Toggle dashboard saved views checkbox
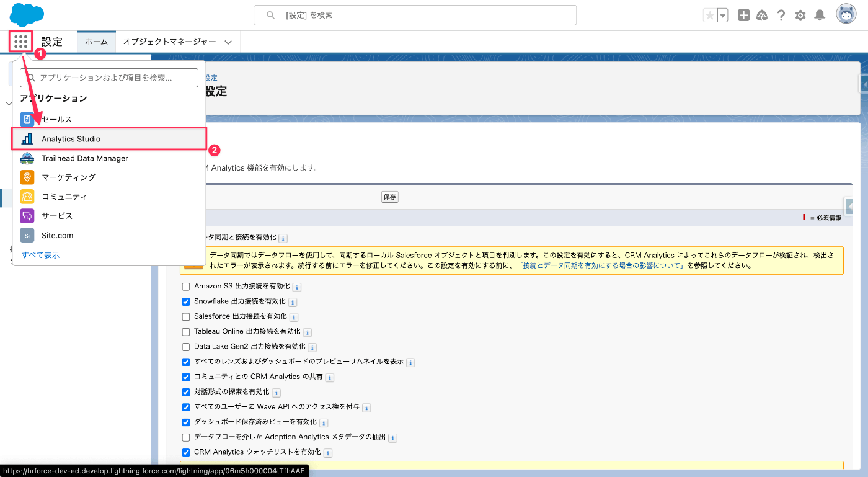The width and height of the screenshot is (868, 477). (x=186, y=422)
